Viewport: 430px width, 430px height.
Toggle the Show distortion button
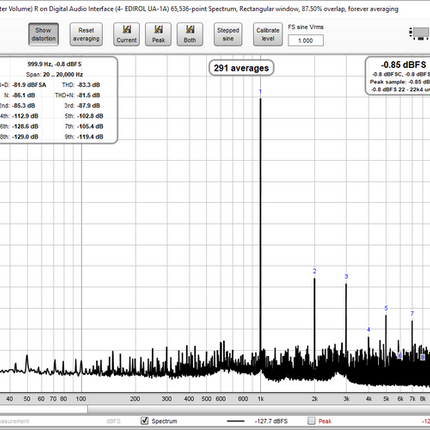(43, 34)
